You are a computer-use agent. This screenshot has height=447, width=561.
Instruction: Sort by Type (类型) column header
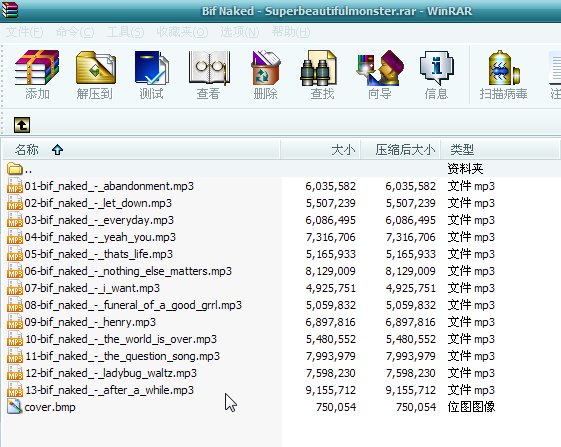click(500, 150)
